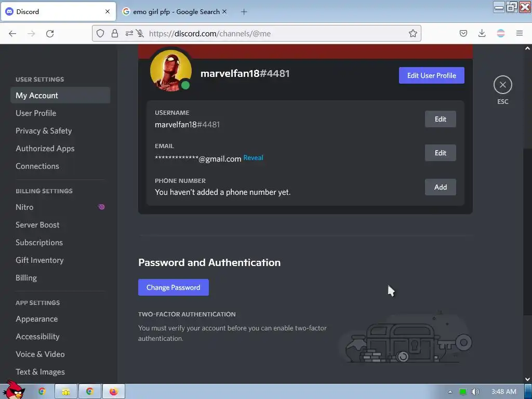Open the downloads panel
This screenshot has height=399, width=532.
pyautogui.click(x=482, y=33)
